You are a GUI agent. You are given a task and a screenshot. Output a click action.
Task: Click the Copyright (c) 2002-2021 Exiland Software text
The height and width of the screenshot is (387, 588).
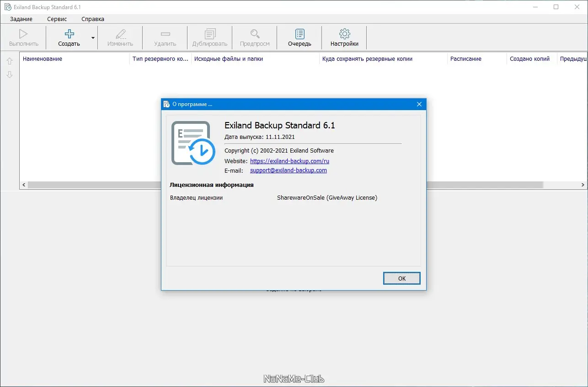(x=279, y=150)
